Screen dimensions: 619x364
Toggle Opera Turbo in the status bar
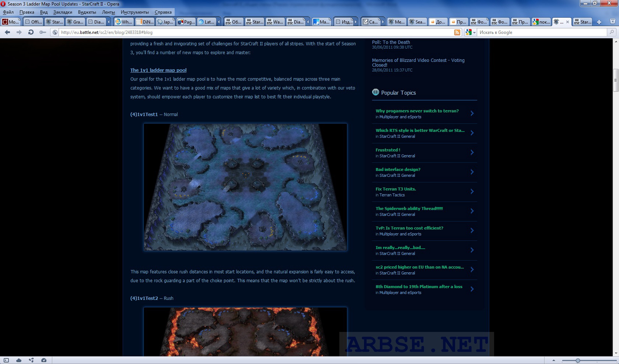44,360
